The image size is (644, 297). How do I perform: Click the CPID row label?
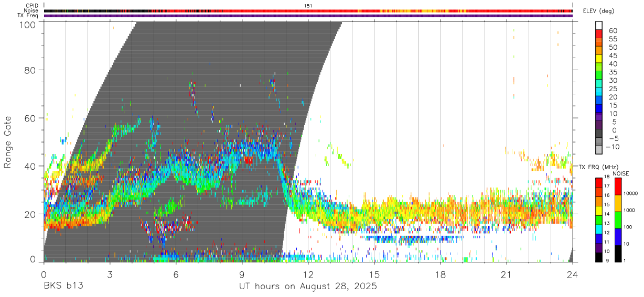[32, 6]
